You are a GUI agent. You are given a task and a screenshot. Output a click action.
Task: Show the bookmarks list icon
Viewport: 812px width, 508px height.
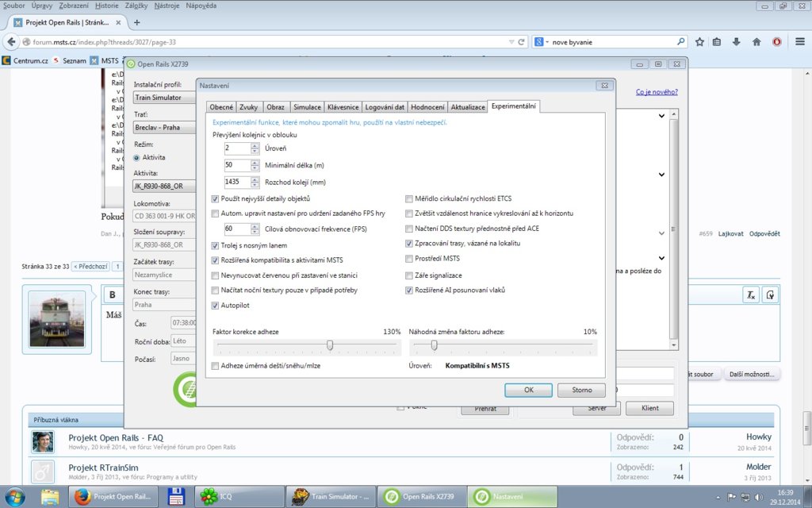(717, 41)
